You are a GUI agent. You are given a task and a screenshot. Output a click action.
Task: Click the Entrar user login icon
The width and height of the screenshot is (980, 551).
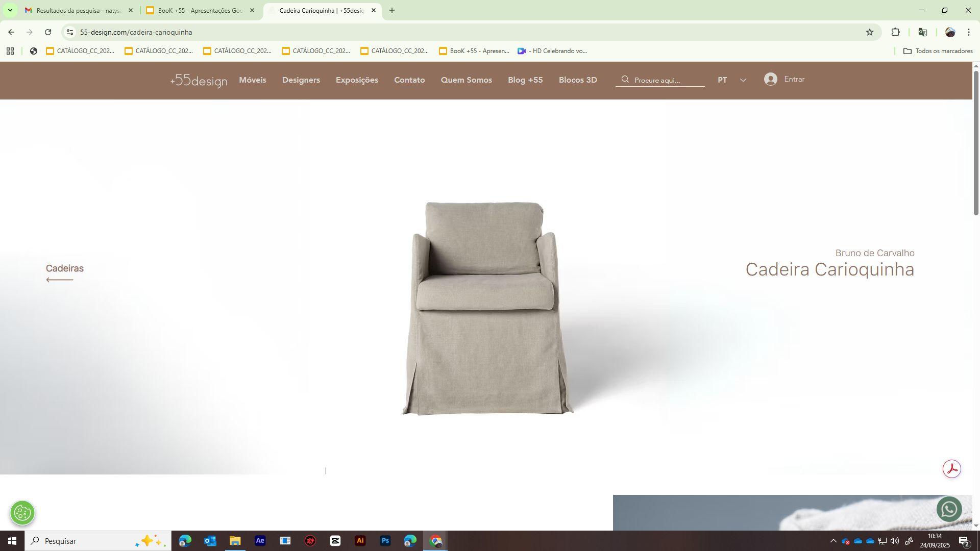pos(771,79)
